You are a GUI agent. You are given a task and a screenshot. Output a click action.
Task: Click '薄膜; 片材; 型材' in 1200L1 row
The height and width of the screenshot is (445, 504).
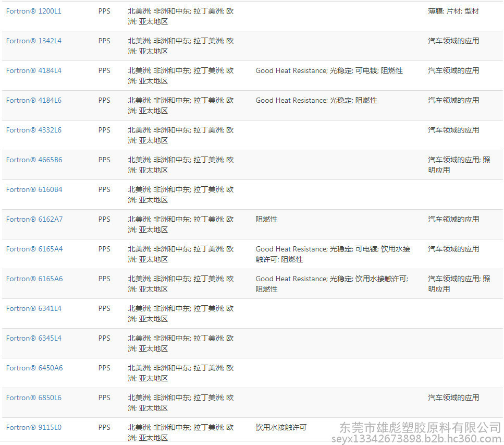pyautogui.click(x=453, y=11)
